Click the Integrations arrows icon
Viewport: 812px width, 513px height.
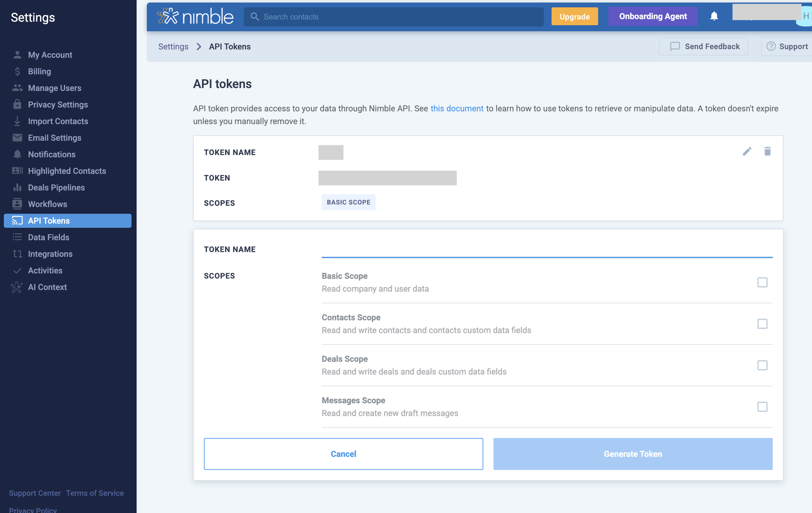click(17, 254)
